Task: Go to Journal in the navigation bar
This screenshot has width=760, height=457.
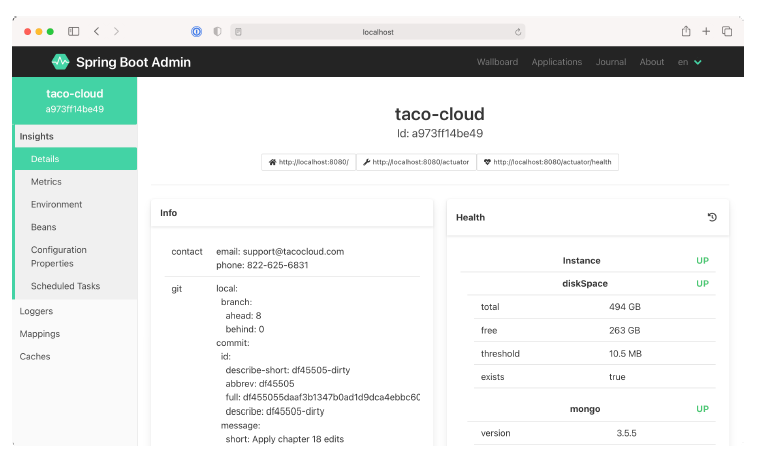Action: point(611,62)
